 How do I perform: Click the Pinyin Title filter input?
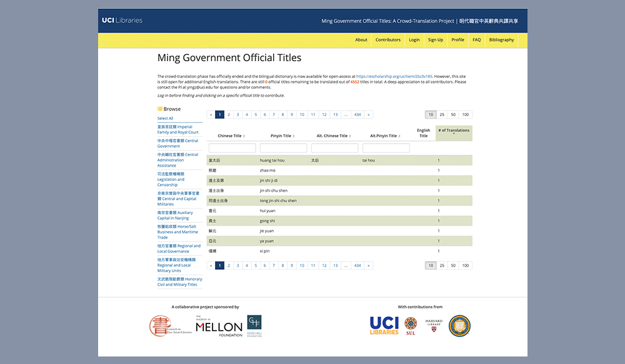283,148
